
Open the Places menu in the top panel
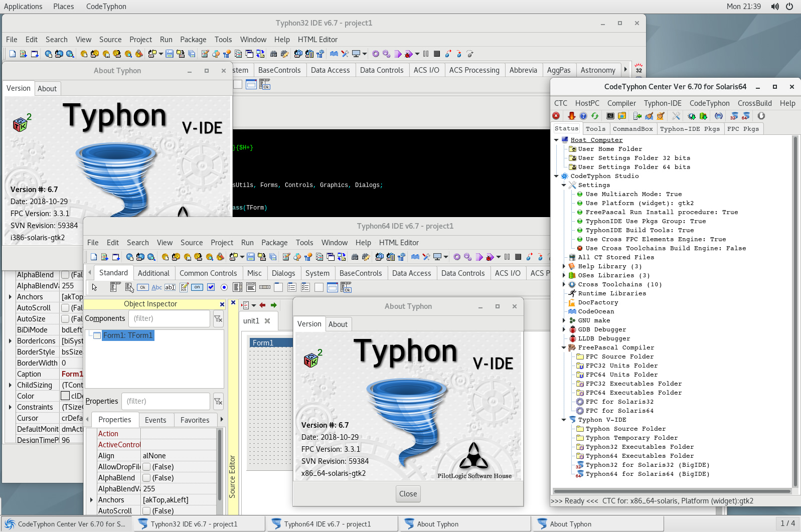tap(64, 7)
